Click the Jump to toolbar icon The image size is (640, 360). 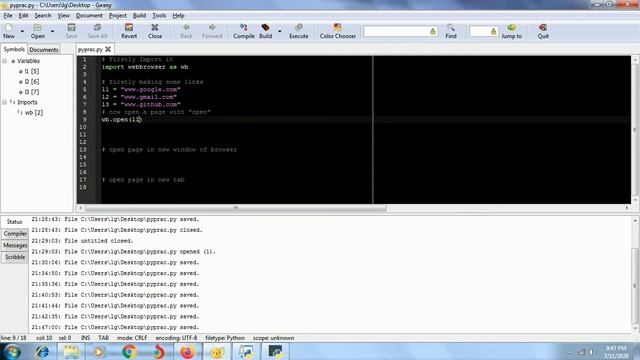click(511, 31)
